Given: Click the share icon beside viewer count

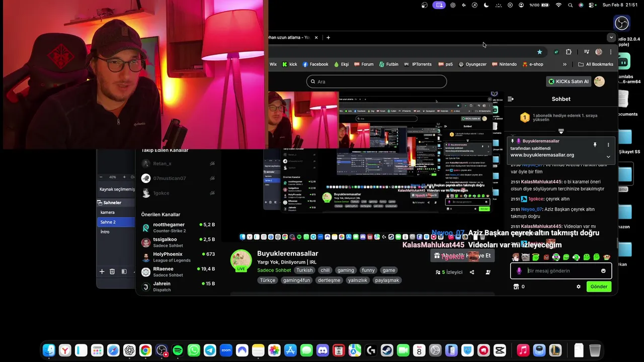Looking at the screenshot, I should (x=472, y=272).
